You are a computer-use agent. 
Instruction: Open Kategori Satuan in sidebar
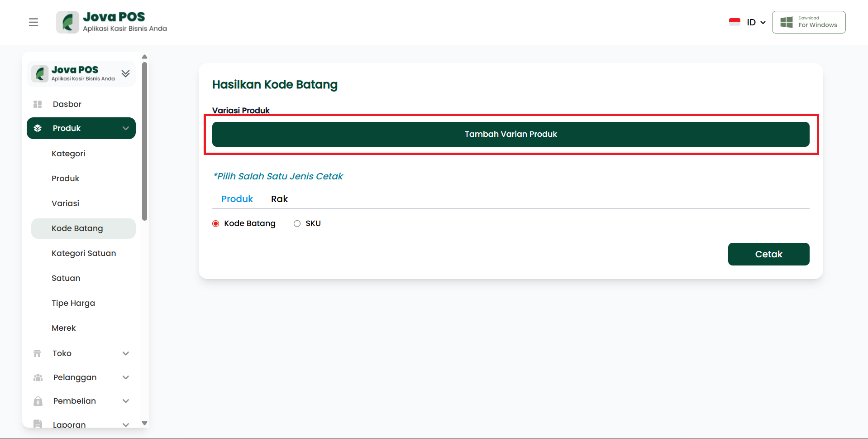pos(84,253)
